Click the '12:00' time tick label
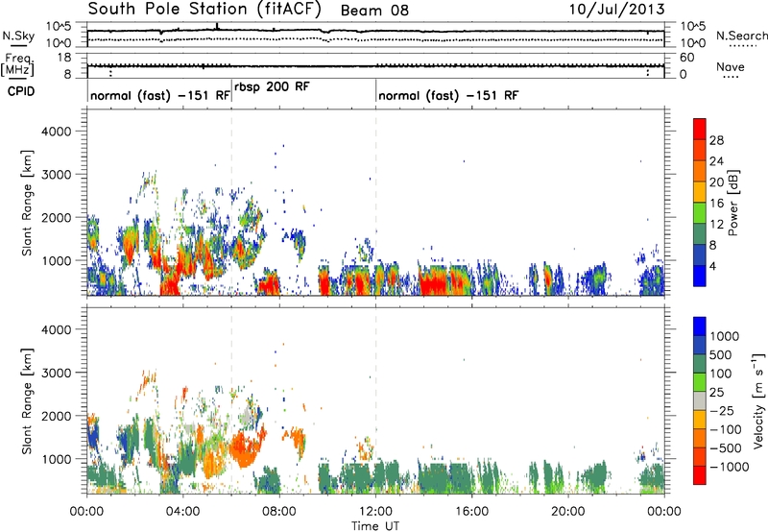The image size is (768, 532). click(x=375, y=512)
